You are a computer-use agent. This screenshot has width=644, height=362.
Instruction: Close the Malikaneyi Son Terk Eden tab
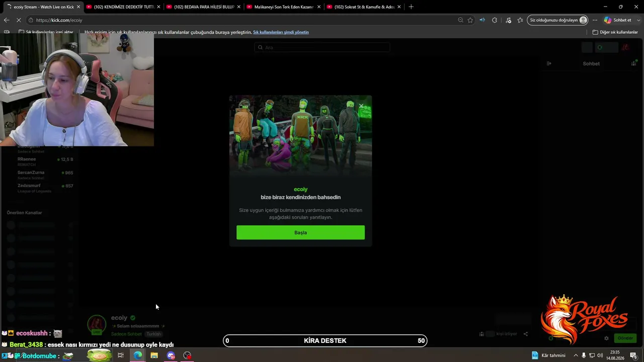click(x=319, y=7)
